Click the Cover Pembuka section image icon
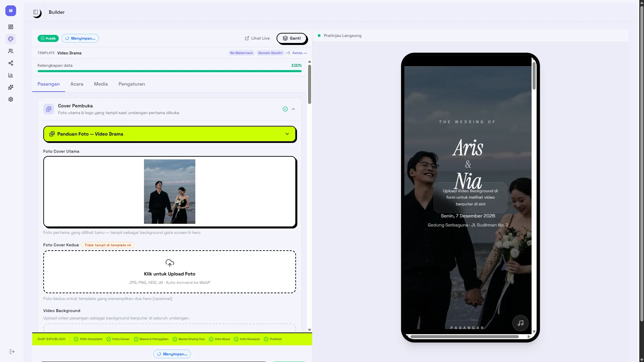644x362 pixels. 49,109
